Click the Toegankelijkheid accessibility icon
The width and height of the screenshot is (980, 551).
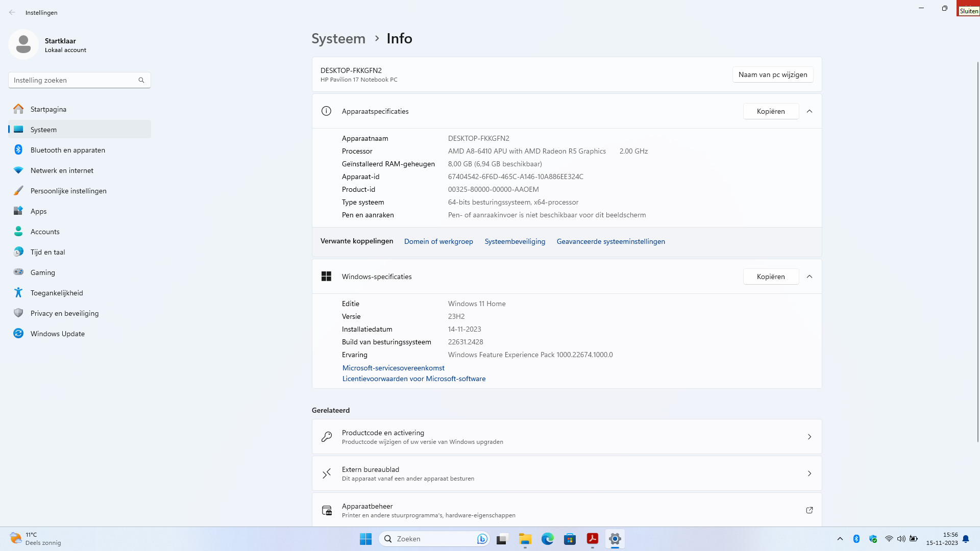coord(18,293)
